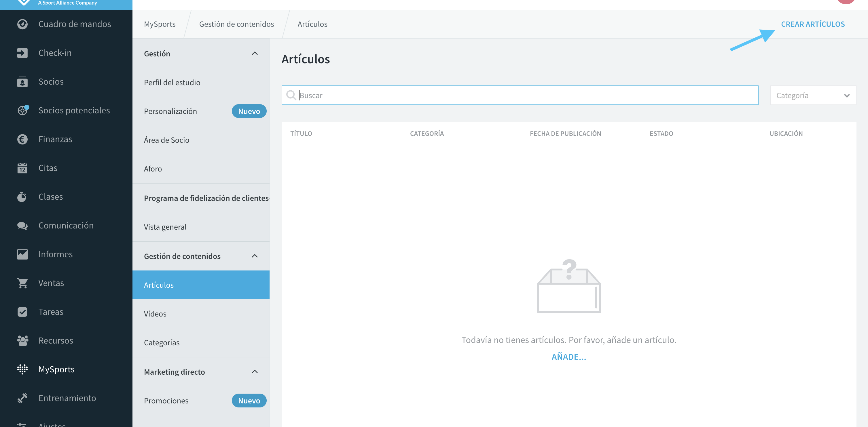Open the Citas calendar icon
868x427 pixels.
click(x=22, y=168)
